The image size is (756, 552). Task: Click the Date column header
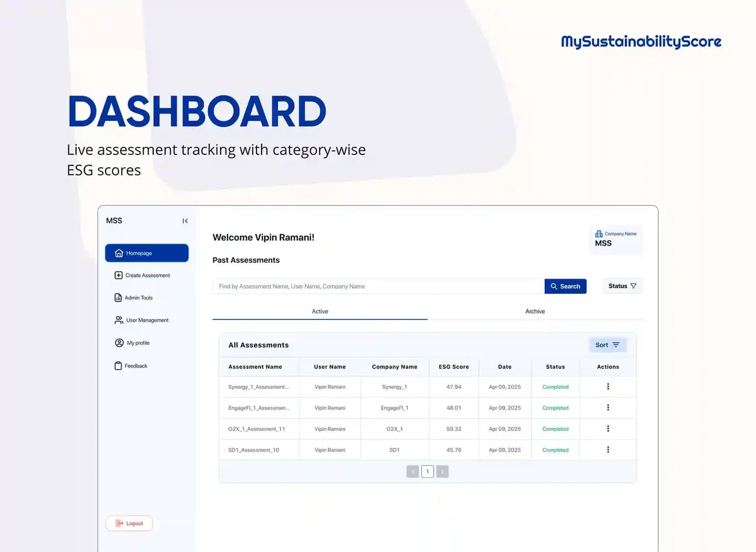click(x=505, y=367)
